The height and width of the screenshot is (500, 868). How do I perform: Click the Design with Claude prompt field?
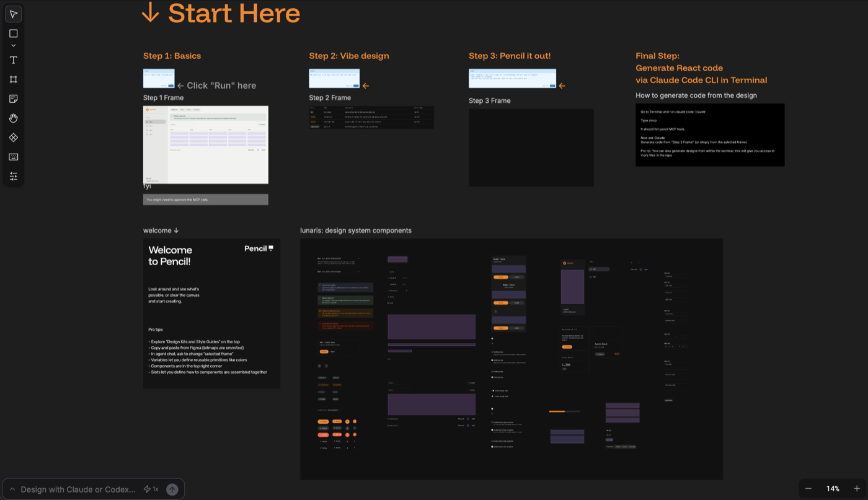click(78, 489)
